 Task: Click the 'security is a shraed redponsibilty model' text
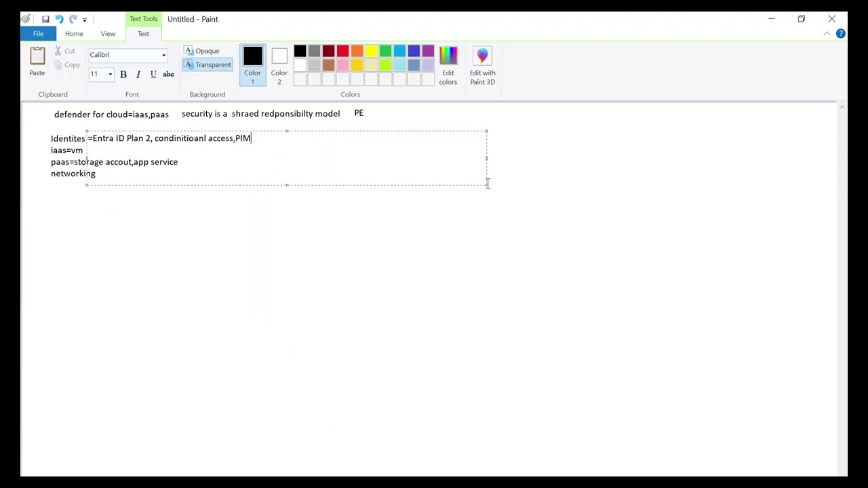[x=261, y=114]
